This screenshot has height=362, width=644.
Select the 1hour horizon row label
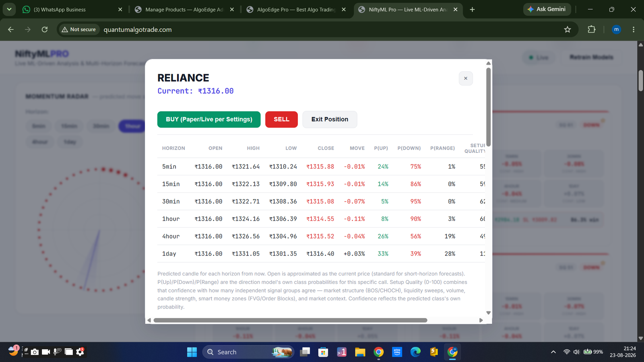click(x=171, y=219)
